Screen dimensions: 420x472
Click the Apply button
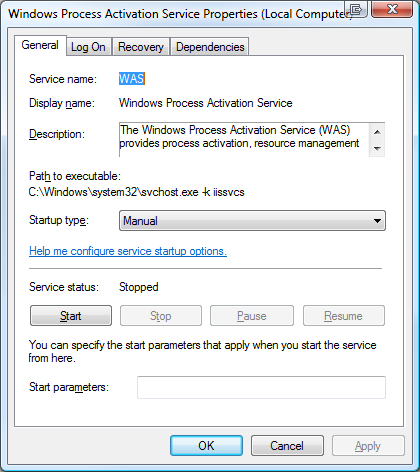coord(368,446)
